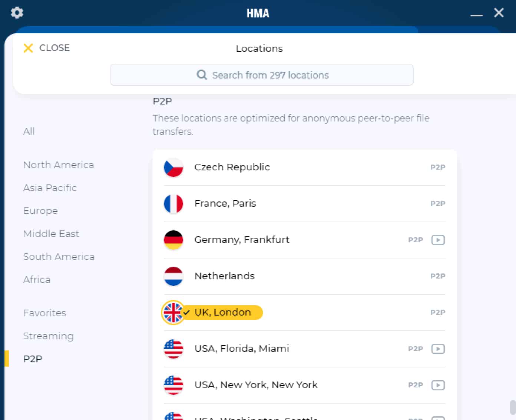The width and height of the screenshot is (516, 420).
Task: Open the Streaming locations category
Action: [x=48, y=336]
